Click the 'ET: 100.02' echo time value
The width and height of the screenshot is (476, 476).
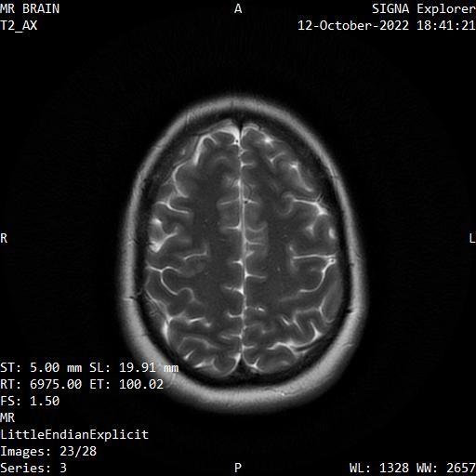coord(126,384)
